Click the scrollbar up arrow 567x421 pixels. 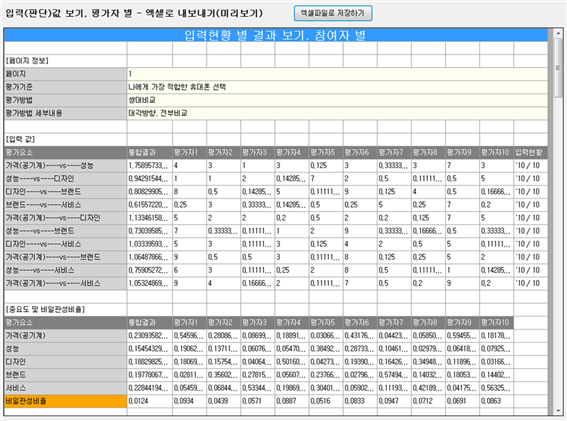(x=558, y=34)
